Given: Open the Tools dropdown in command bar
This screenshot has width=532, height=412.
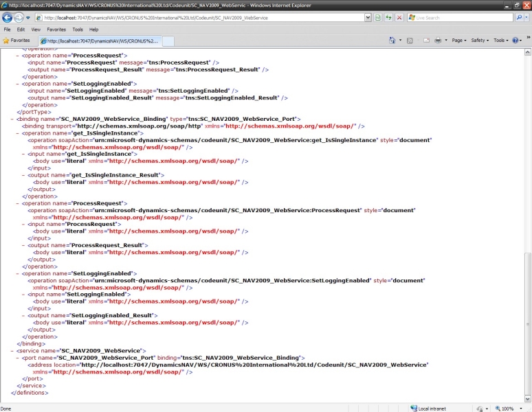Looking at the screenshot, I should tap(501, 41).
